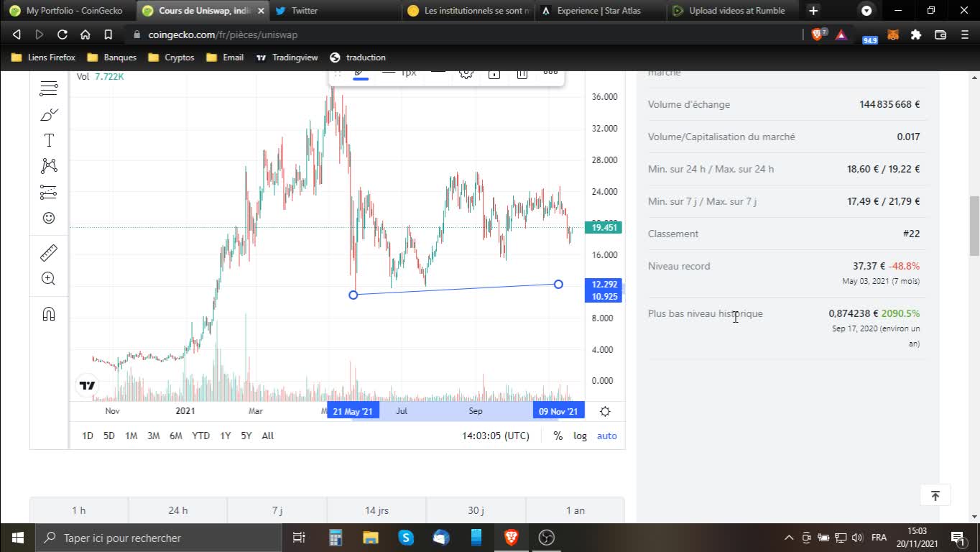
Task: Select the 24 h price change tab
Action: (x=178, y=510)
